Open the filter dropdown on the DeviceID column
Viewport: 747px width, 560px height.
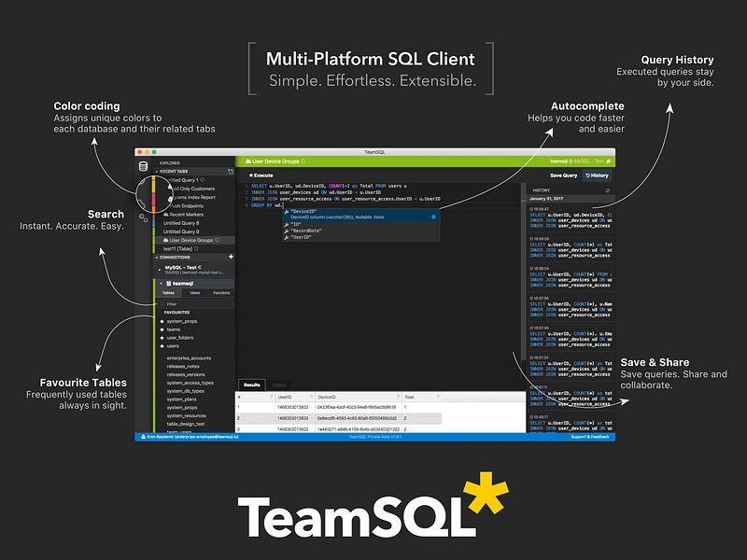coord(396,397)
